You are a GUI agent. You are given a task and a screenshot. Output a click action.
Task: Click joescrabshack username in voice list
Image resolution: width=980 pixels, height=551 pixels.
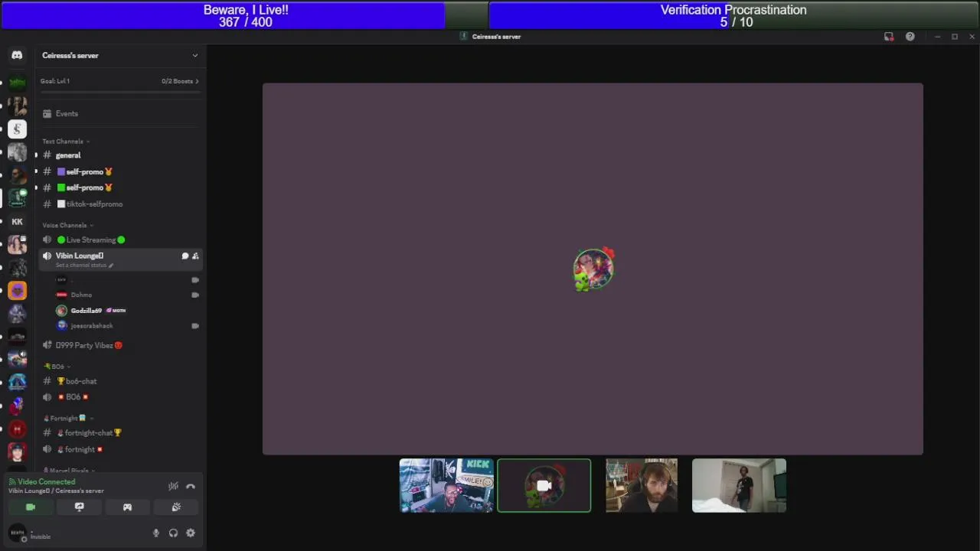click(92, 326)
